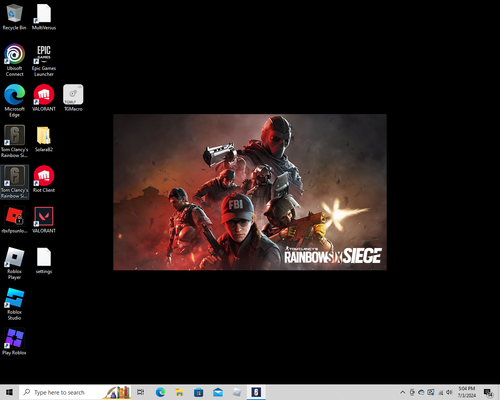Select the Roblox Studio desktop shortcut
Image resolution: width=500 pixels, height=400 pixels.
(14, 304)
